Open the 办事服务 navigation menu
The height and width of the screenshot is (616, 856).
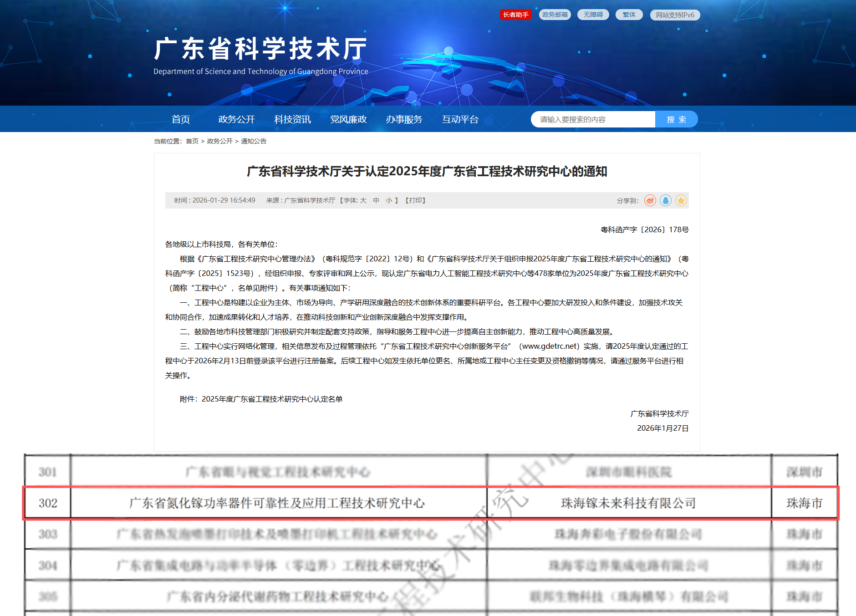tap(404, 119)
